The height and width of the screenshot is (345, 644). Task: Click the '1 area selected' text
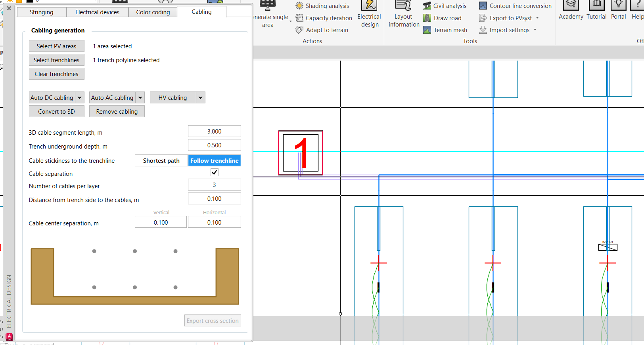[112, 46]
